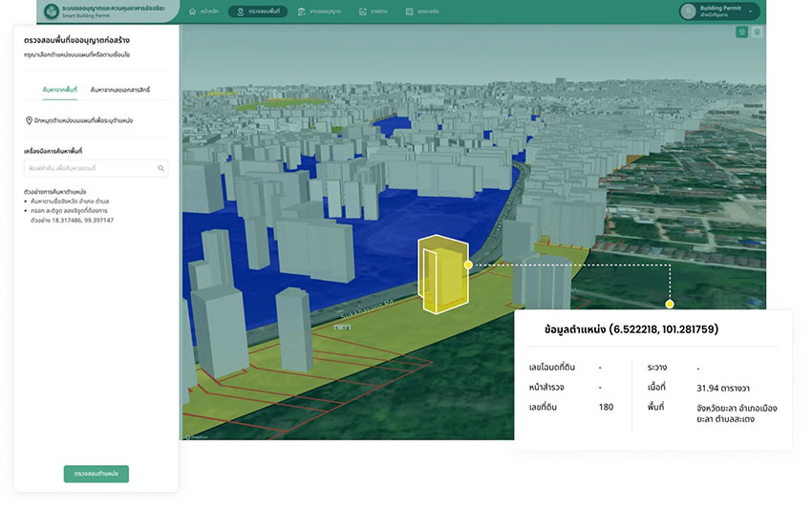Open the fifth navigation item with the list icon
The height and width of the screenshot is (508, 812).
(x=422, y=11)
